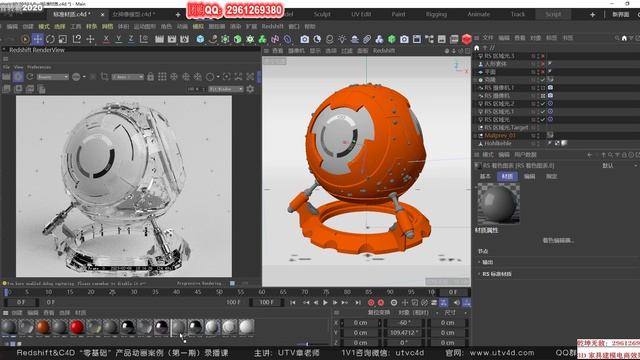The image size is (640, 360).
Task: Open Preferences menu in RenderView
Action: coord(39,67)
